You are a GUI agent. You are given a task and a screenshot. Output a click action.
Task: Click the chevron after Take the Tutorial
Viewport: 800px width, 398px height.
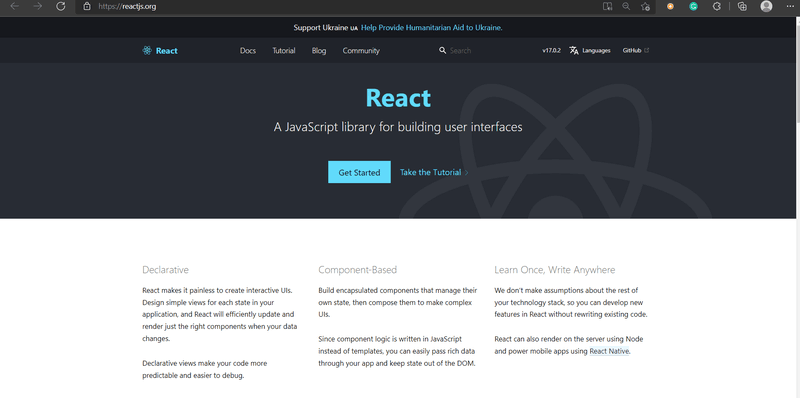[466, 172]
